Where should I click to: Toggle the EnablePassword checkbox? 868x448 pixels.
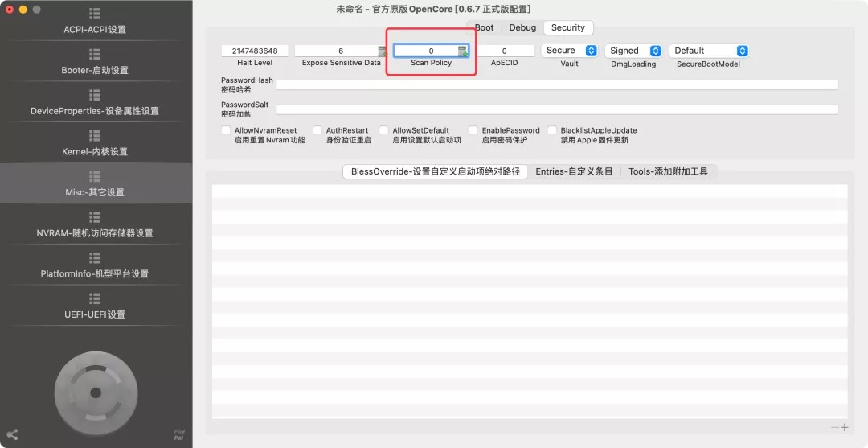pos(473,130)
